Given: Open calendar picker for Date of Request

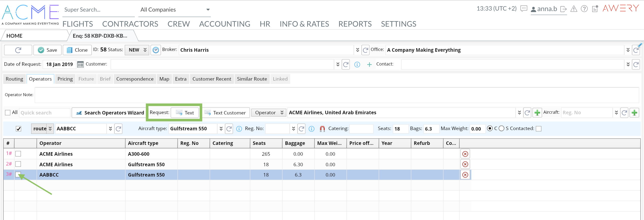Looking at the screenshot, I should click(x=80, y=65).
